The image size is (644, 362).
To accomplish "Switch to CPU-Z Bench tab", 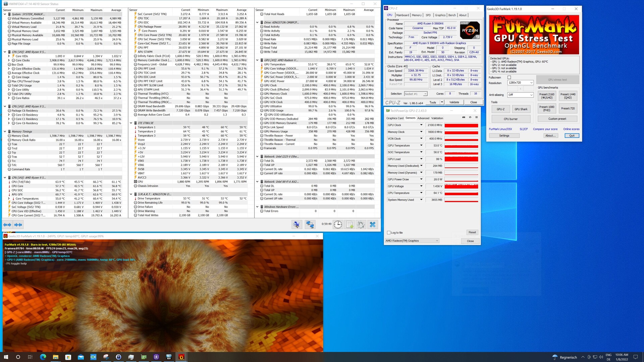I will 452,15.
